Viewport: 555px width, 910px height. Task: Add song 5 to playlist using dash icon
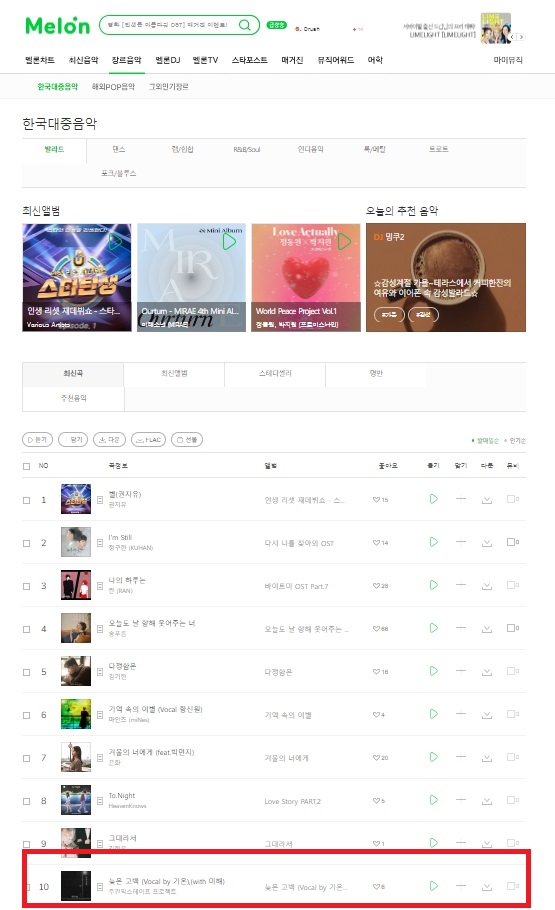coord(461,671)
